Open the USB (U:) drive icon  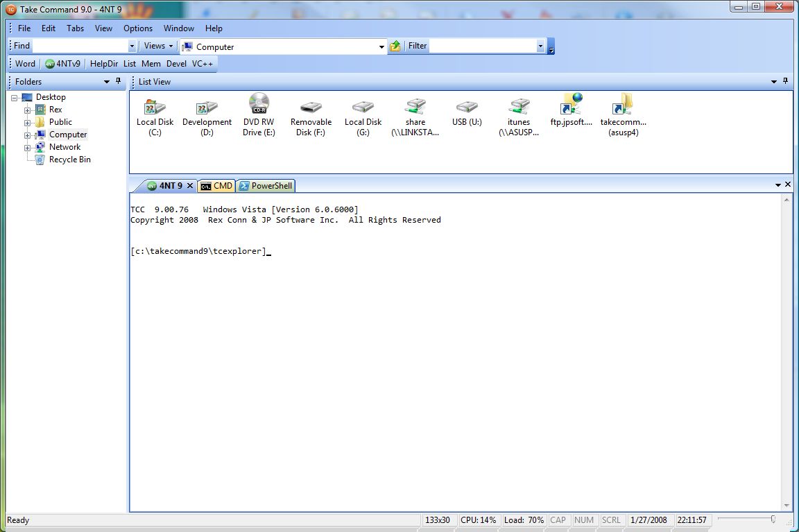click(467, 108)
